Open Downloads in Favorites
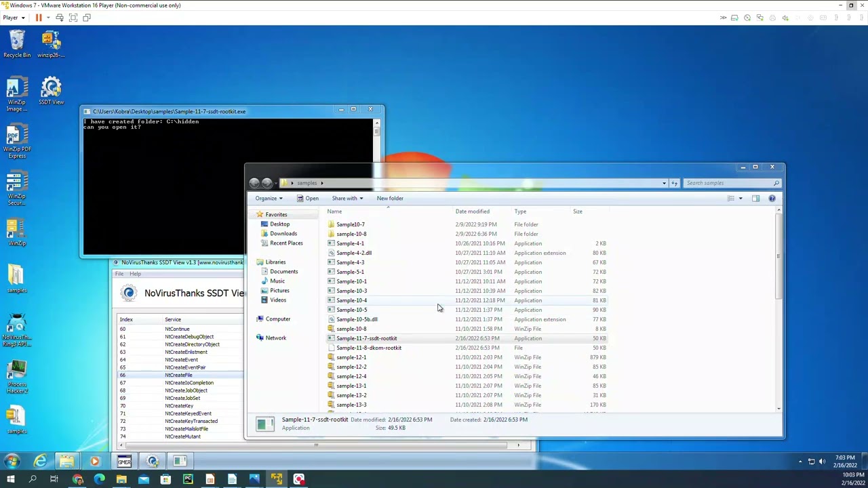 tap(283, 234)
